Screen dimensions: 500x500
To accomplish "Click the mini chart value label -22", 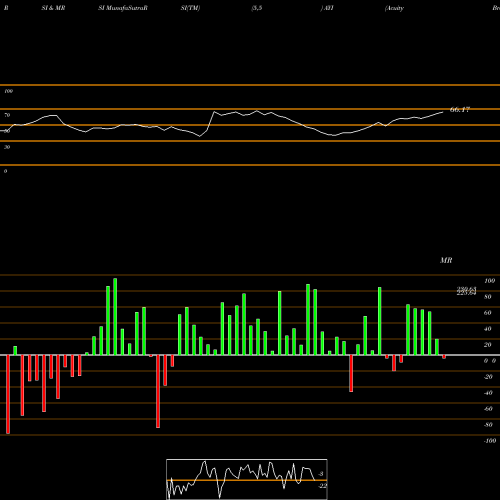I will 322,486.
